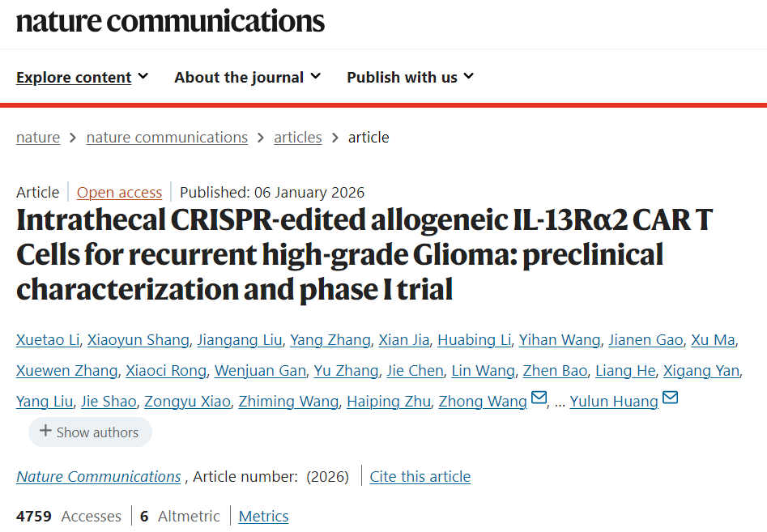The image size is (767, 532).
Task: Click the email icon beside Yulun Huang
Action: pos(670,399)
